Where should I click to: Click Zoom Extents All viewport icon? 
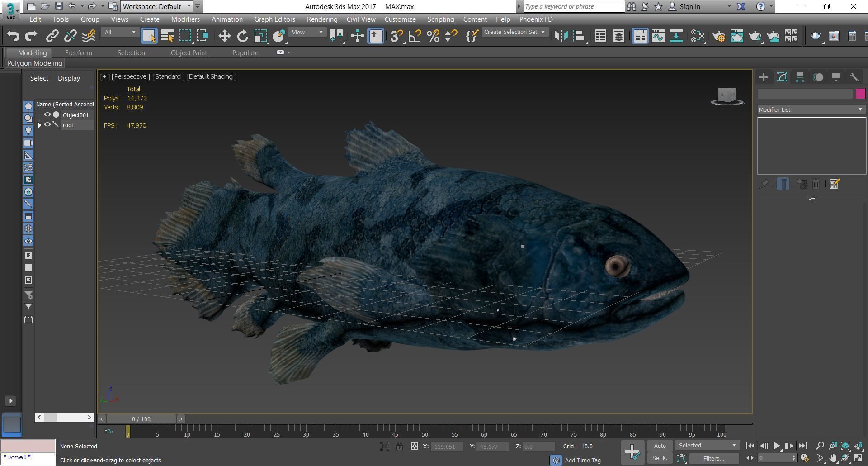(859, 446)
